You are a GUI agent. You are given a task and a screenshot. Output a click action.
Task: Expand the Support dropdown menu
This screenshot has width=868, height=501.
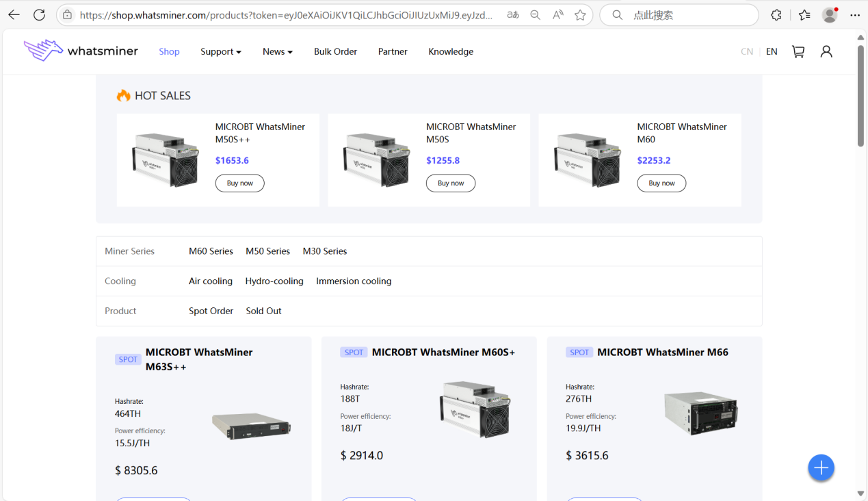[x=221, y=51]
